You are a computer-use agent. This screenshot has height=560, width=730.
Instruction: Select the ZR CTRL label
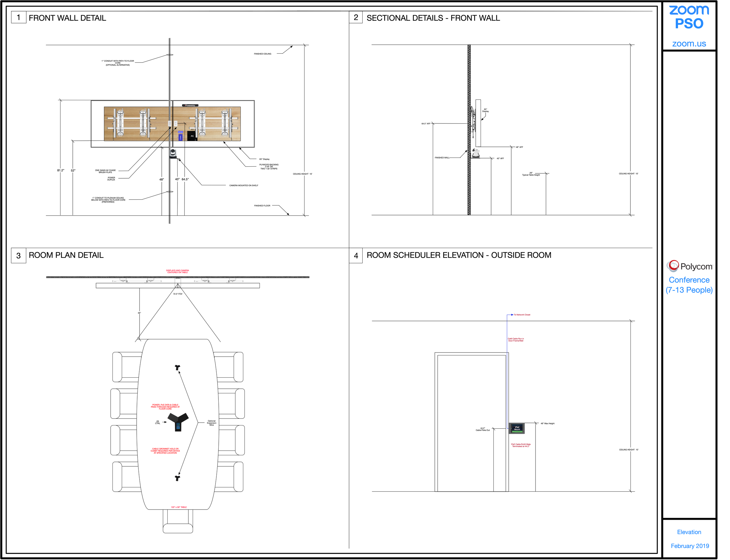click(x=157, y=422)
